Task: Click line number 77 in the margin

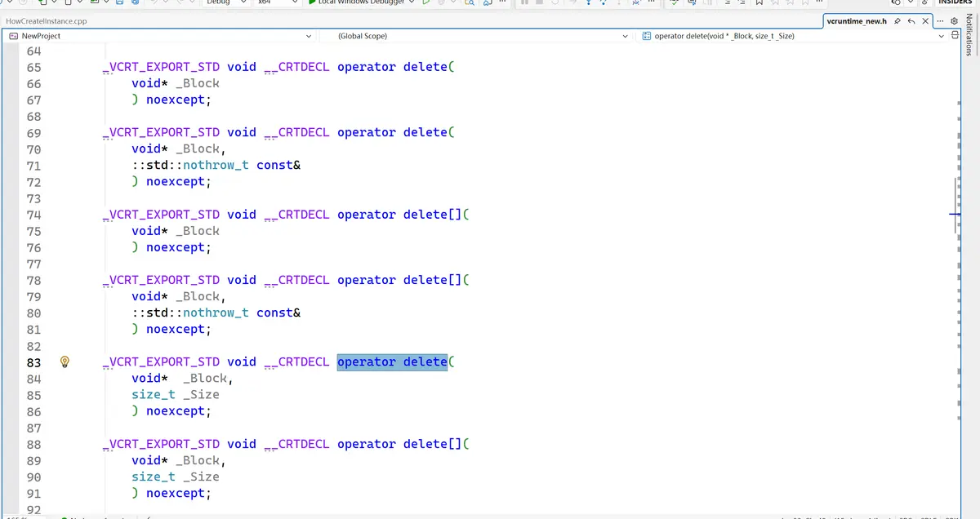Action: tap(33, 264)
